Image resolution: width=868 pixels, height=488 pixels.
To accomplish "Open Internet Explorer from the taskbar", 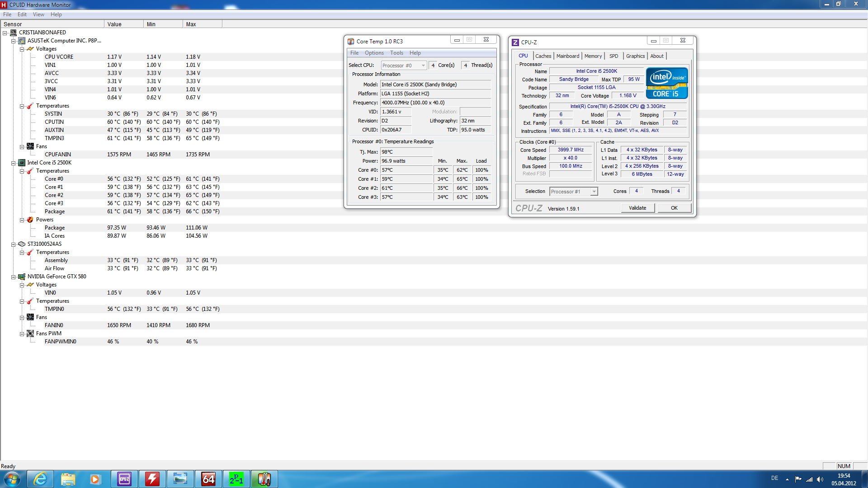I will pos(40,479).
